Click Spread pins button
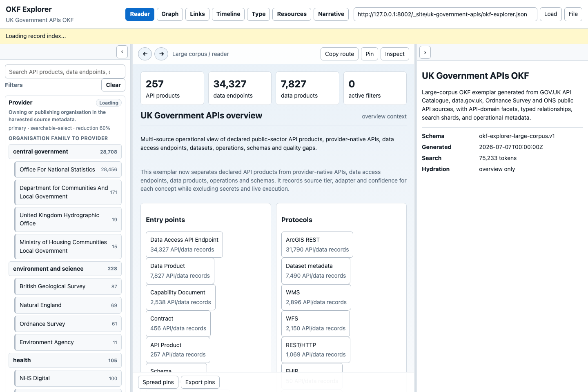The image size is (588, 392). pos(158,382)
